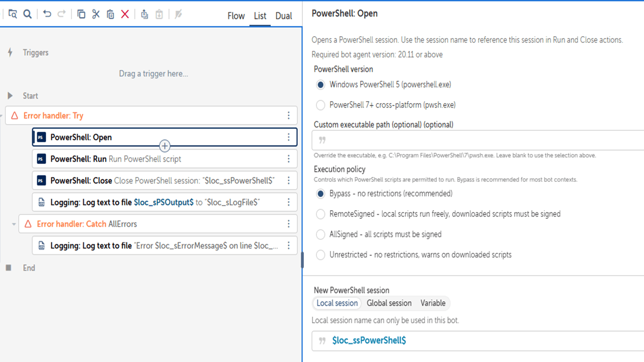This screenshot has width=644, height=362.
Task: Select Windows PowerShell 5 (powershell.exe)
Action: pos(320,84)
